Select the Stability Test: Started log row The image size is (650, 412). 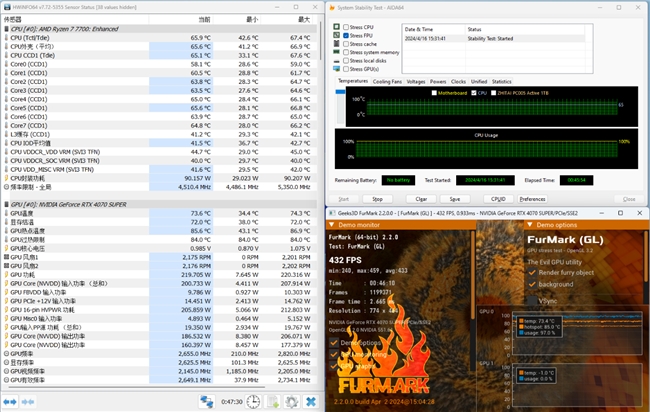(x=494, y=39)
